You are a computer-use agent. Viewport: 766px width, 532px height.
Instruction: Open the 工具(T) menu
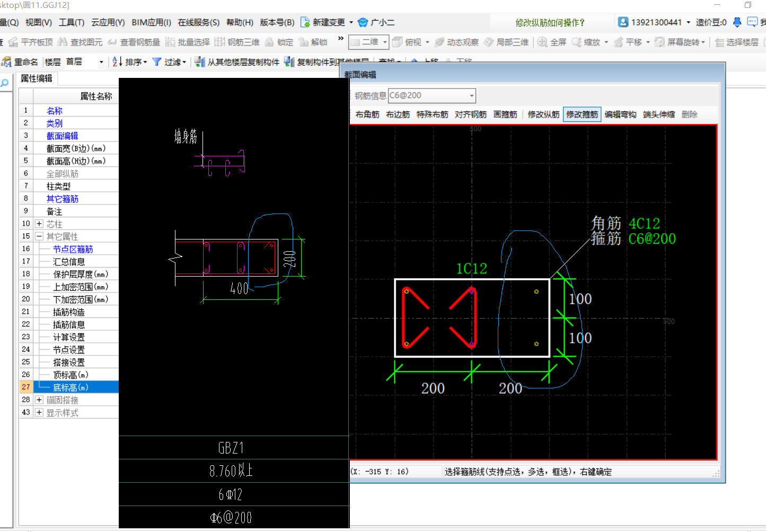72,22
